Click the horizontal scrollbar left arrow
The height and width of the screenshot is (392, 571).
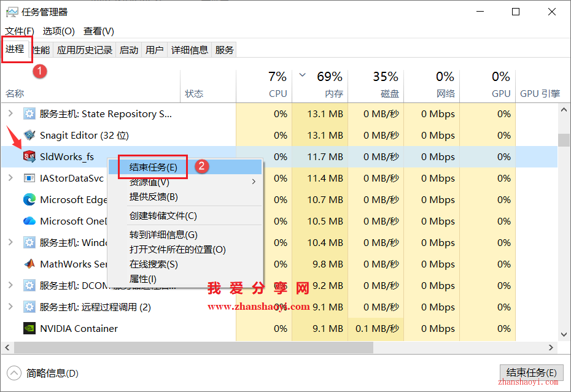click(x=7, y=348)
